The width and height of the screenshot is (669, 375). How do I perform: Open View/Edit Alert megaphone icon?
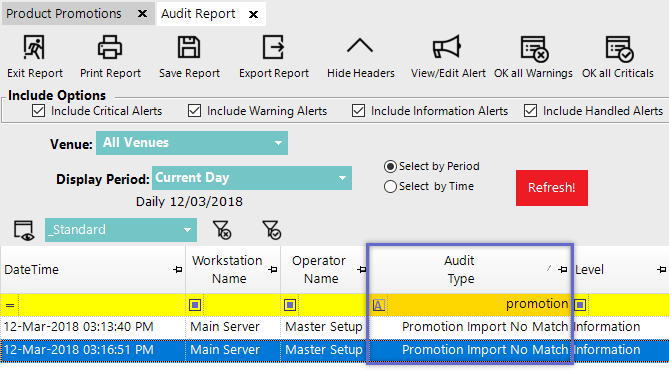447,47
